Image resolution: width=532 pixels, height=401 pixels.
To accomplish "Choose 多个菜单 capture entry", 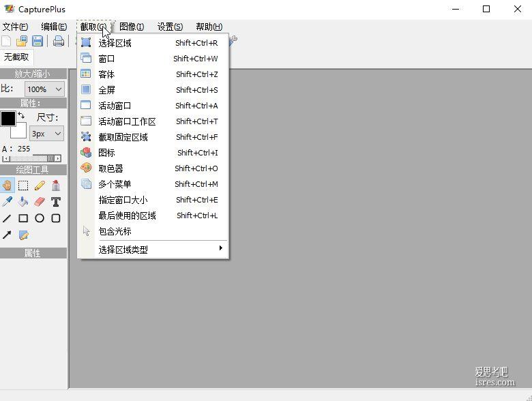I will tap(153, 184).
